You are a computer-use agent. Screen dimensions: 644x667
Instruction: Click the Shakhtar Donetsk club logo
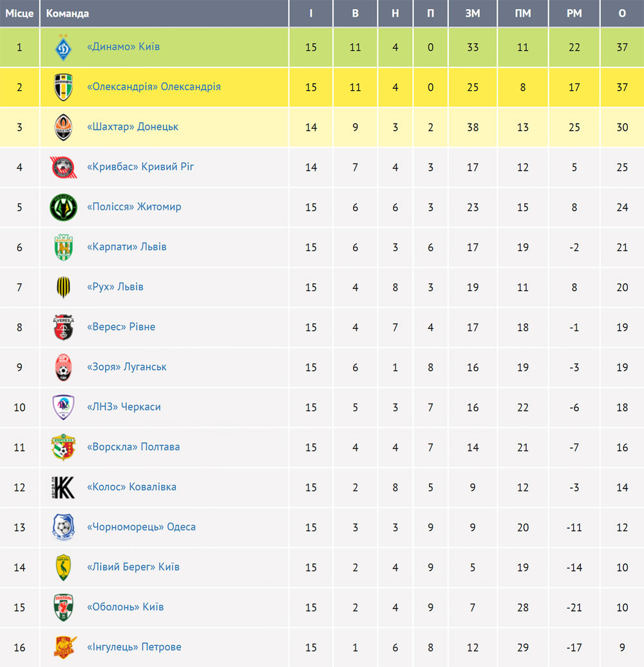[x=63, y=127]
